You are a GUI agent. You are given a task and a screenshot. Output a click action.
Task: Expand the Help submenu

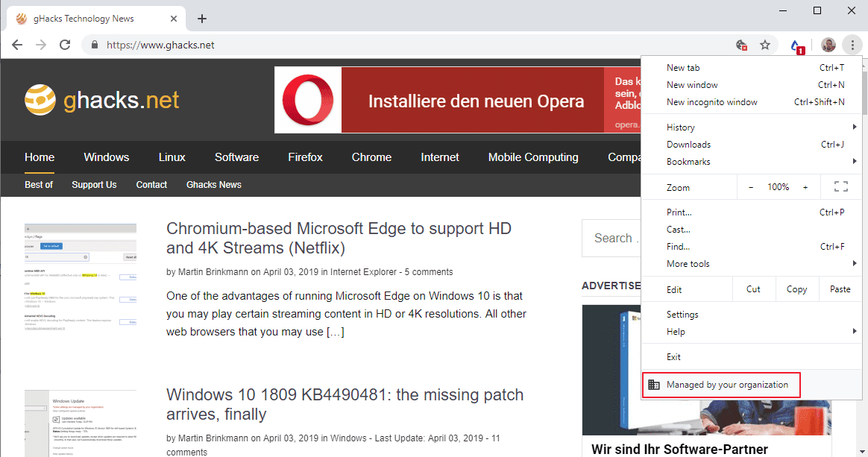point(751,332)
